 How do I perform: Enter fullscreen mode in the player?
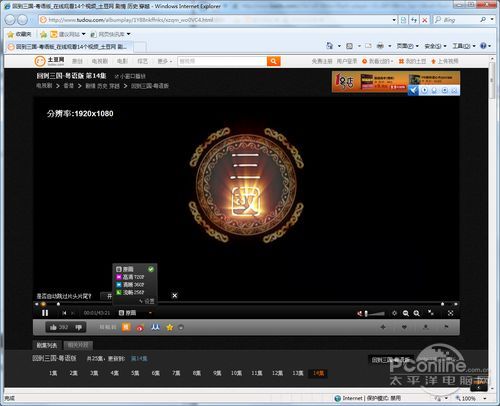click(450, 313)
